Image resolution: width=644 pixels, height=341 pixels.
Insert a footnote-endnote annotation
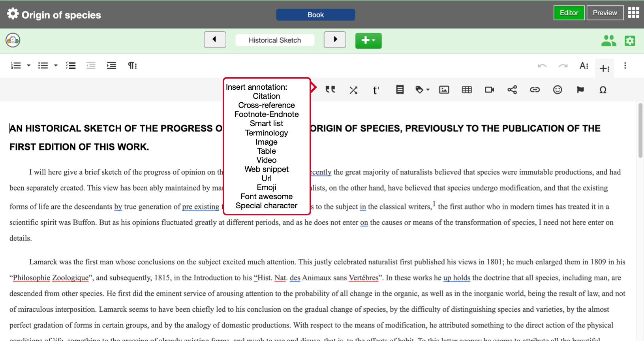click(376, 90)
